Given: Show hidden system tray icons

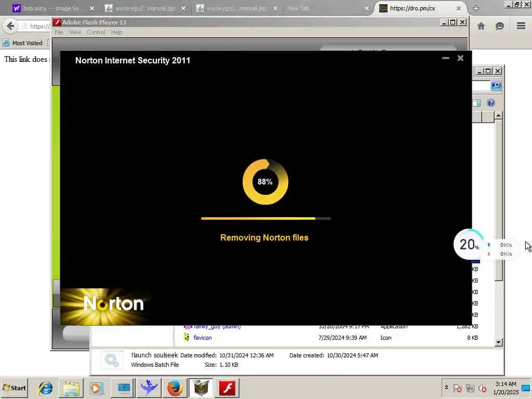Looking at the screenshot, I should click(446, 388).
